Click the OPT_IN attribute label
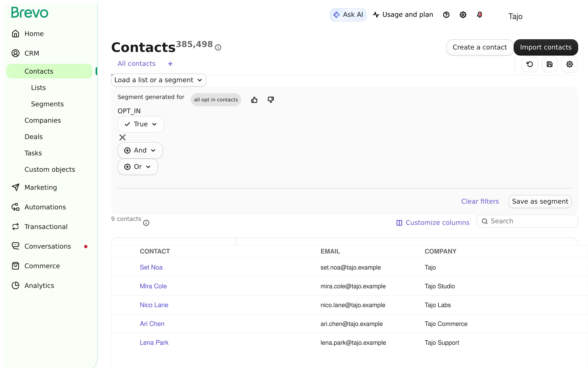Viewport: 588px width, 368px height. point(129,111)
